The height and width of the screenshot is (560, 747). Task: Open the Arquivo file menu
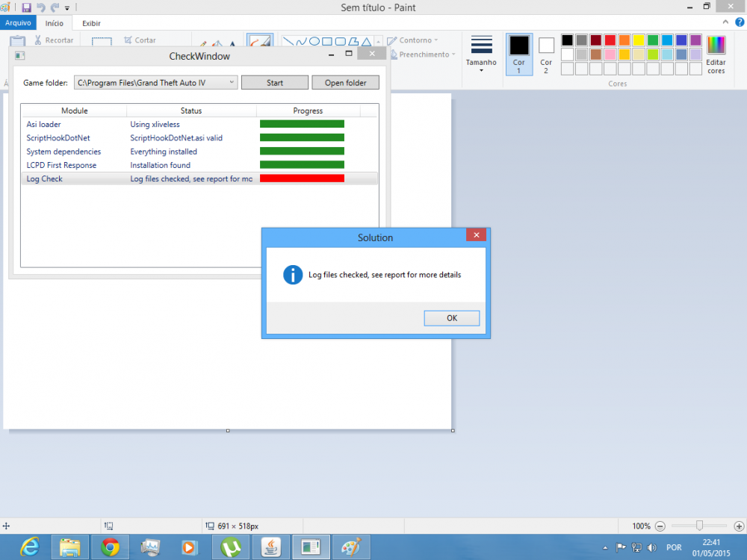(18, 23)
